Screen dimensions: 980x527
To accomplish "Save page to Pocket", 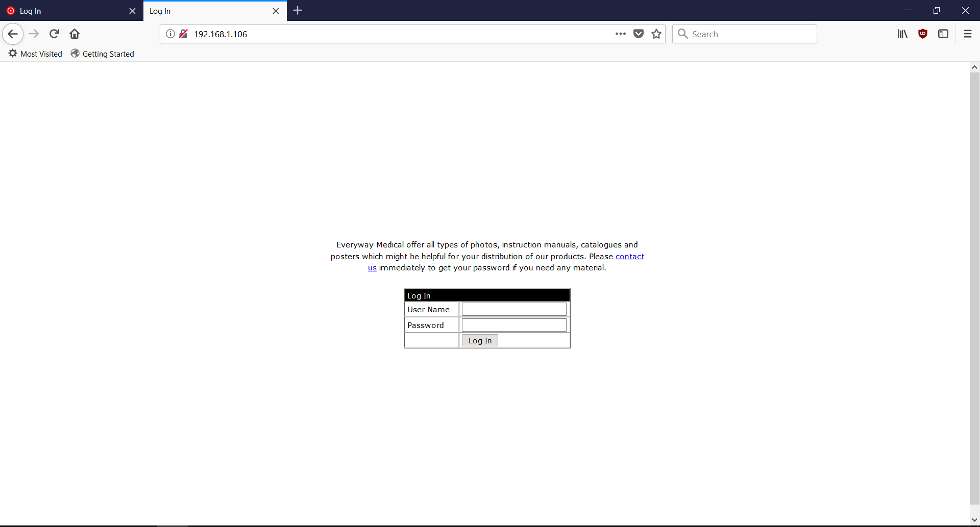I will tap(639, 34).
